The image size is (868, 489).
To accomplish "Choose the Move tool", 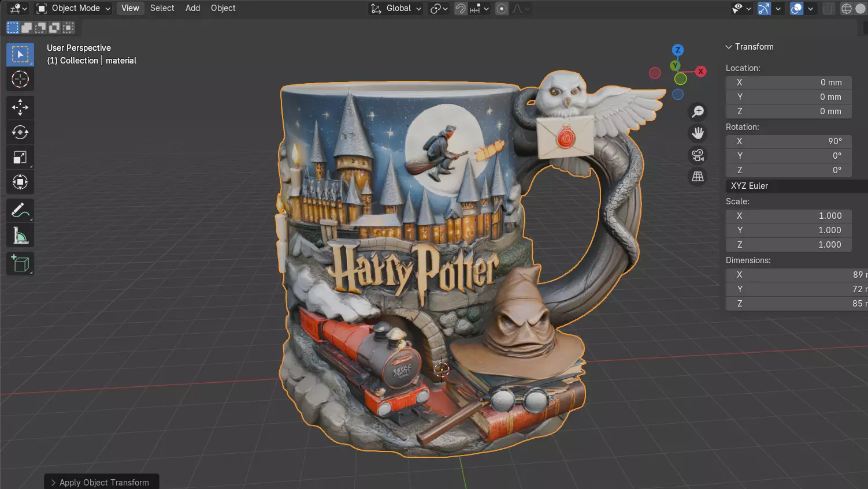I will [20, 107].
